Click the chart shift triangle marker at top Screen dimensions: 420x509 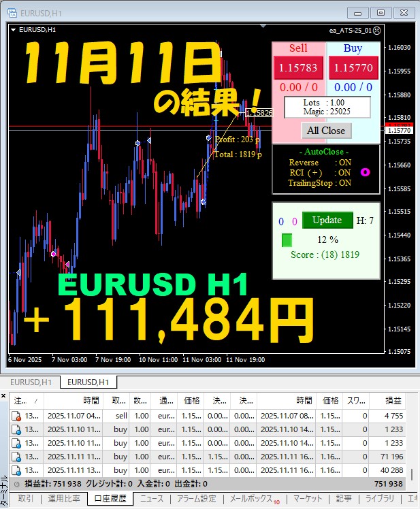263,26
